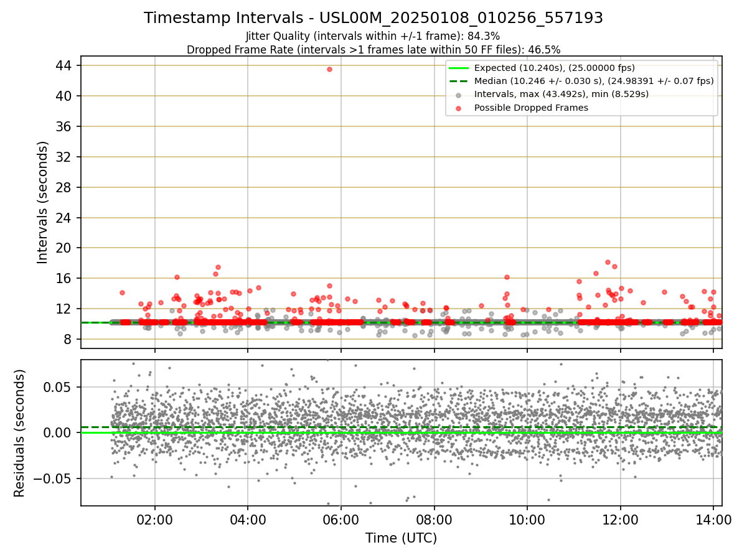Click the x-axis tick label 12:00
Viewport: 747px width, 560px height.
coord(620,519)
